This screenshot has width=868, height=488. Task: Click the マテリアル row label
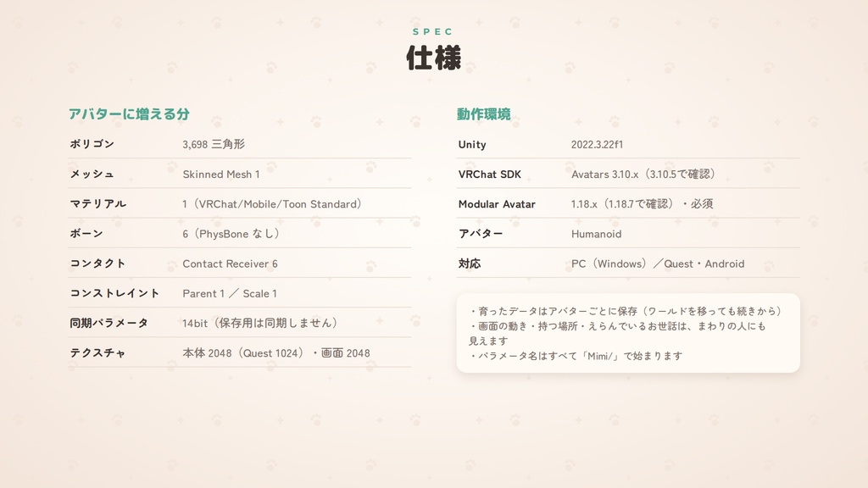coord(98,203)
